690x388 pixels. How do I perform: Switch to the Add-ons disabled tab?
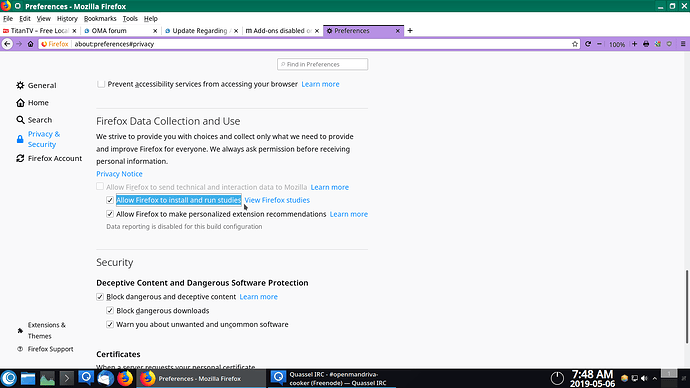pos(282,31)
